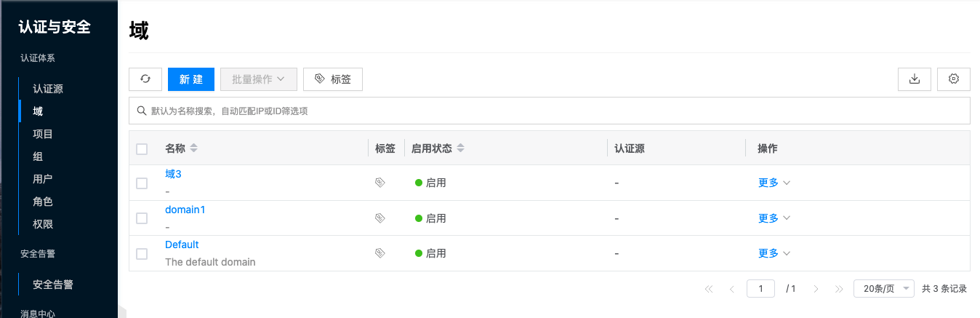
Task: Toggle the select-all checkbox in table header
Action: click(142, 149)
